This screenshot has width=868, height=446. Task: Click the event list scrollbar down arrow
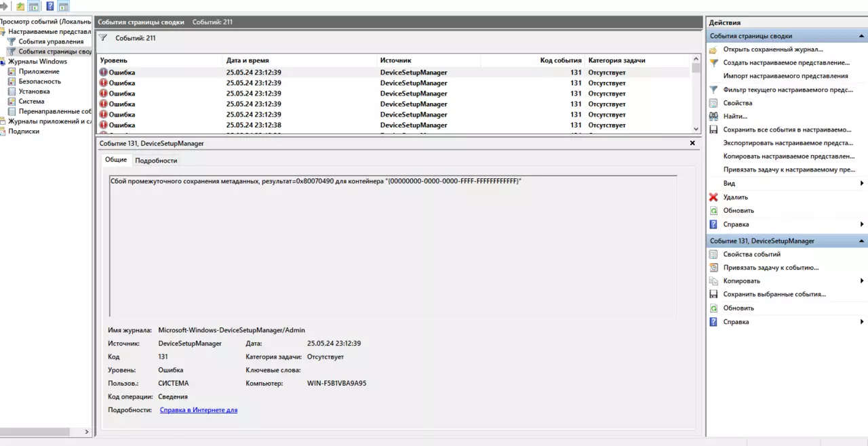tap(696, 129)
